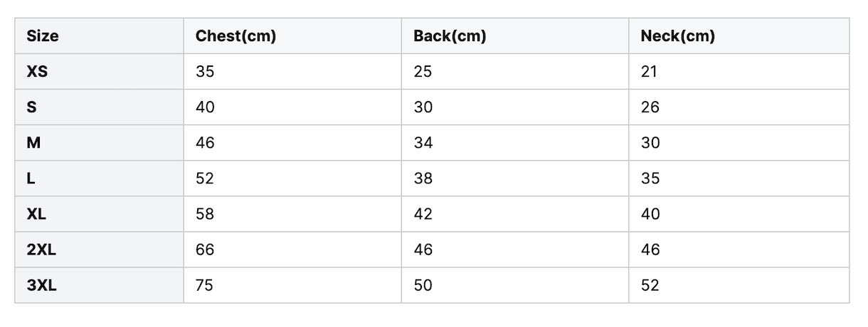Click neck value 52 for 3XL
868x327 pixels.
650,285
